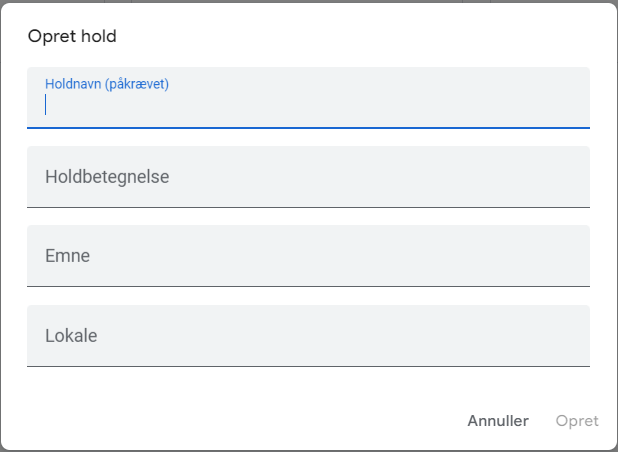Click right end of the Lokale field
The height and width of the screenshot is (452, 618).
coord(570,336)
